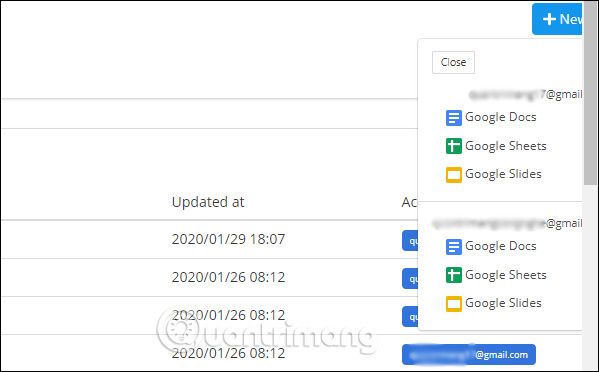
Task: Click Google Slides icon under first account
Action: coord(453,175)
